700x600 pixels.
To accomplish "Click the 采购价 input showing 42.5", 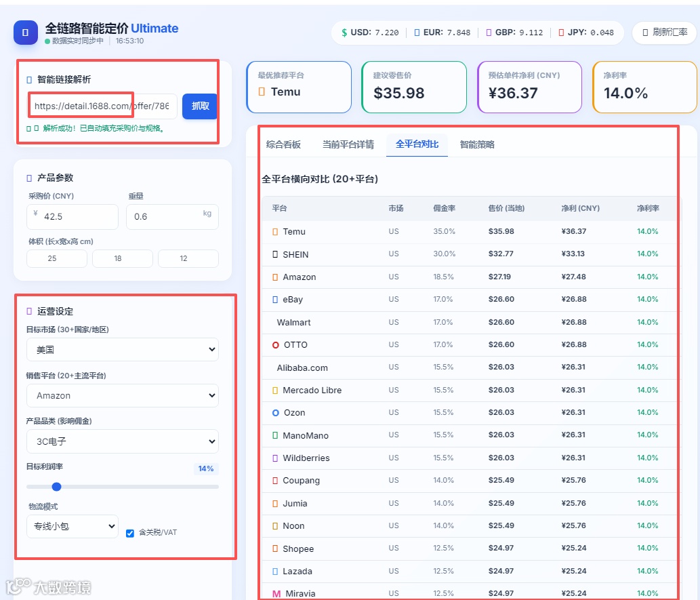I will click(x=73, y=217).
